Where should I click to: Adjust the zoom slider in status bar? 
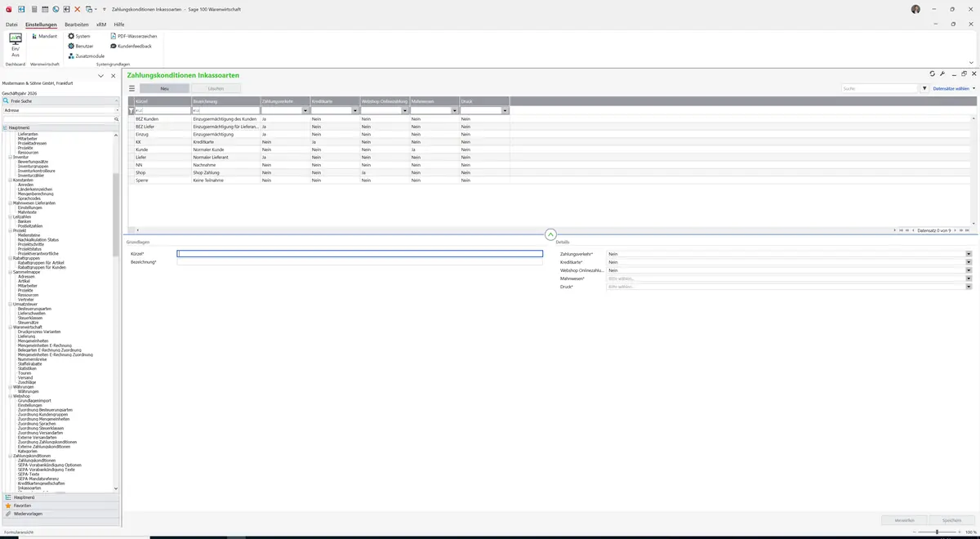(937, 532)
